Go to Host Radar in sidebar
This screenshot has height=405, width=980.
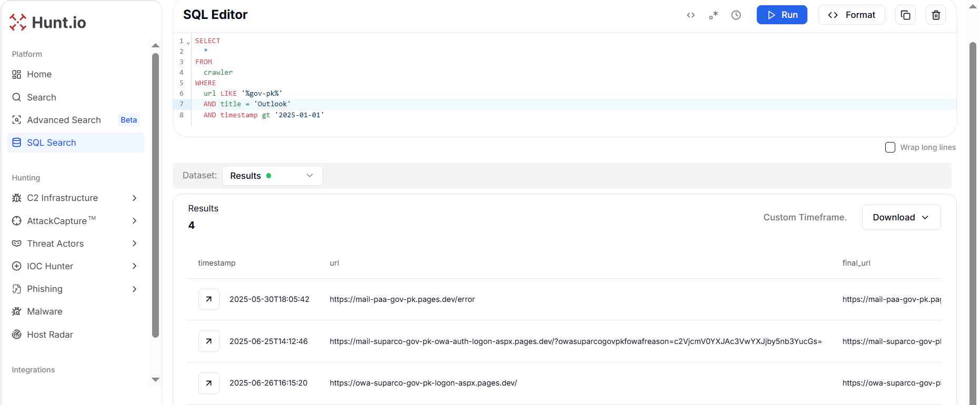point(50,335)
